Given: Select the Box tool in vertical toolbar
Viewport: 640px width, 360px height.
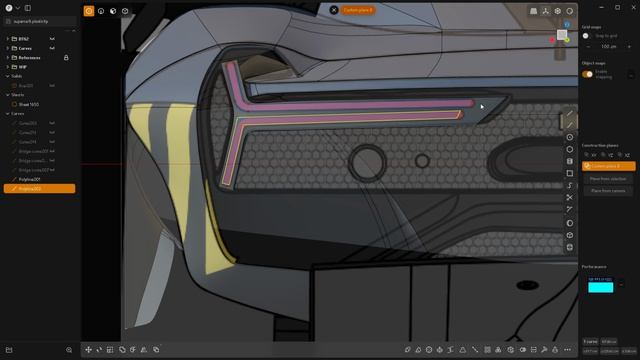Looking at the screenshot, I should point(570,236).
